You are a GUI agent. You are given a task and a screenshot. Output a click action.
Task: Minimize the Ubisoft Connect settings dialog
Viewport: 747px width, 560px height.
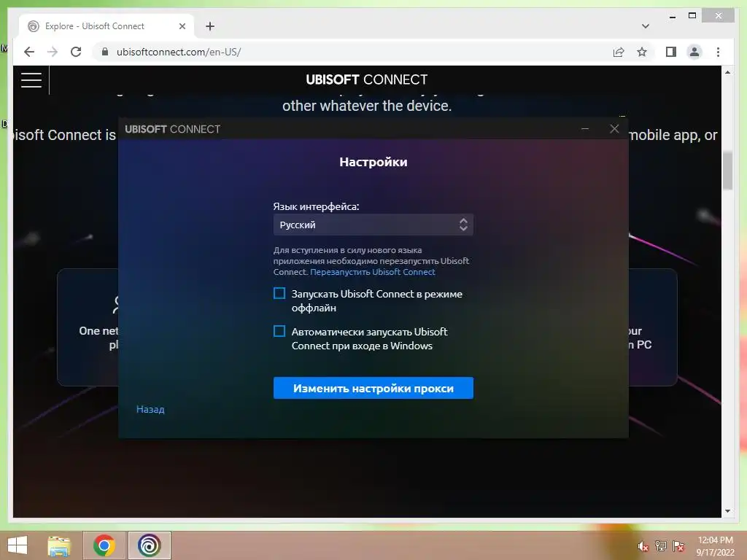(x=585, y=129)
